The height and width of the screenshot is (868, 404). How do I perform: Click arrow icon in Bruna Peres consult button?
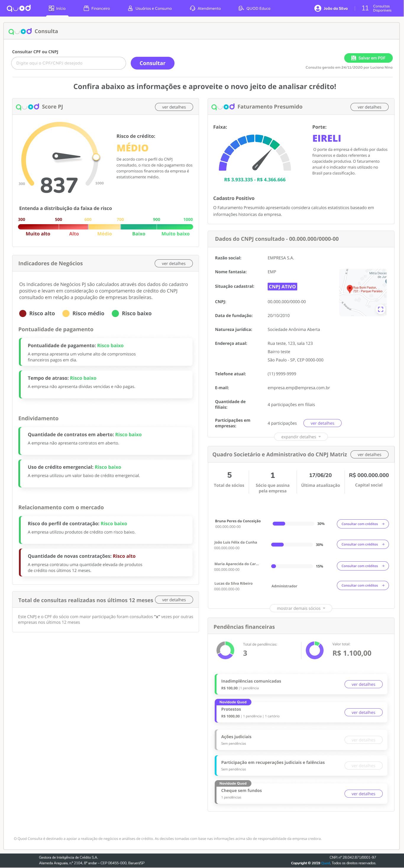pos(383,524)
